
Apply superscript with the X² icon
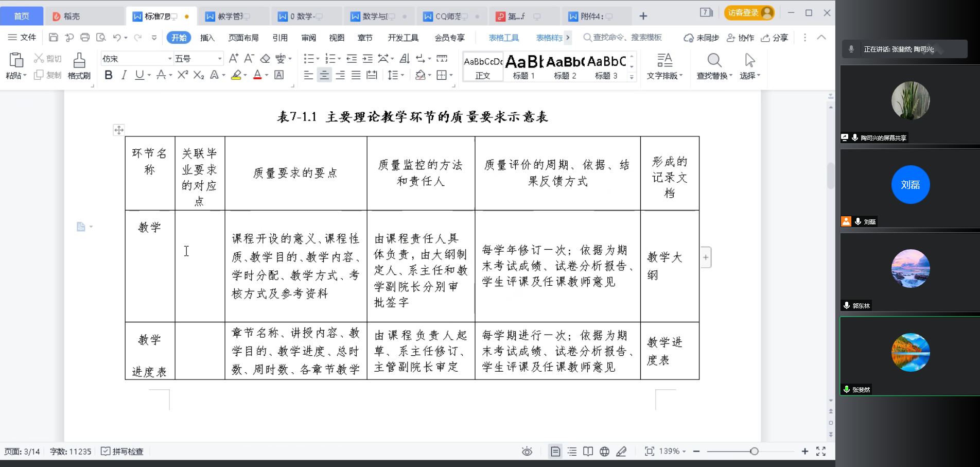[x=182, y=75]
